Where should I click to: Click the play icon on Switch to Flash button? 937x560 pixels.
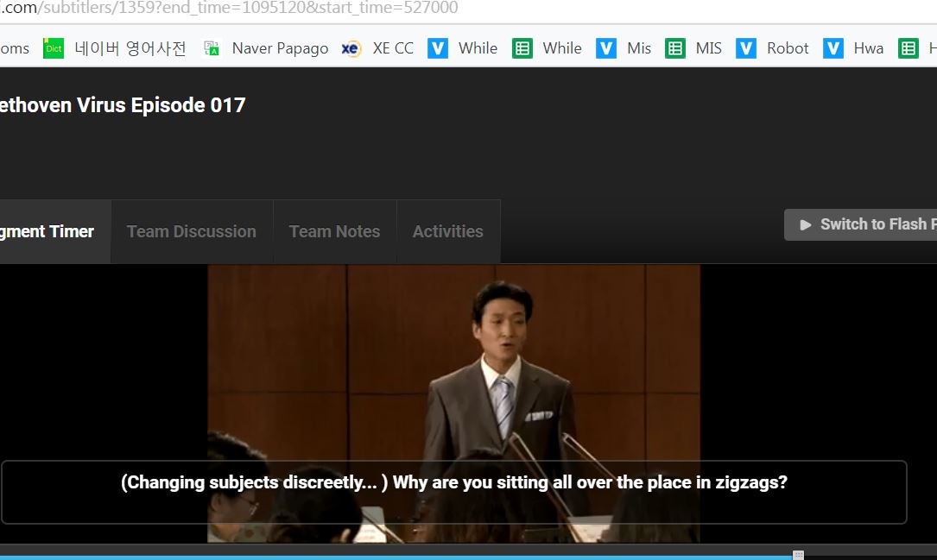[806, 225]
